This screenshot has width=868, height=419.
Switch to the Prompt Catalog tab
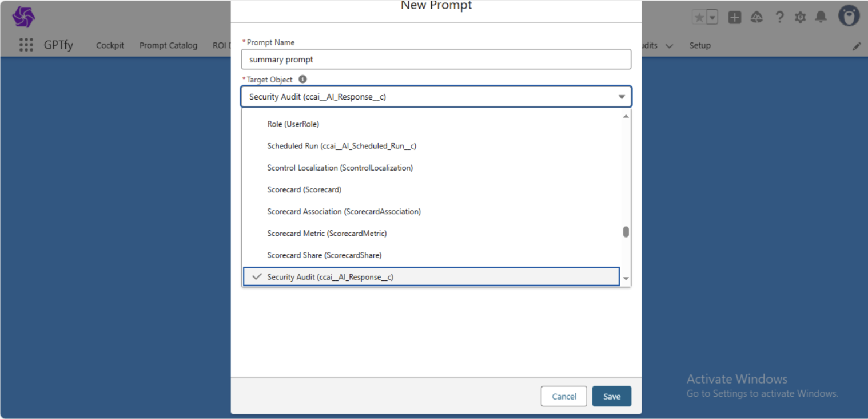pyautogui.click(x=168, y=46)
